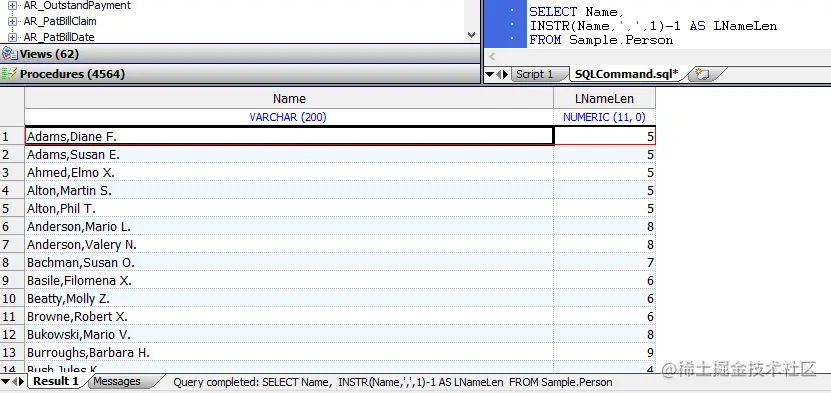Select the cell Anderson,Mario L.
This screenshot has height=393, width=831.
(289, 227)
